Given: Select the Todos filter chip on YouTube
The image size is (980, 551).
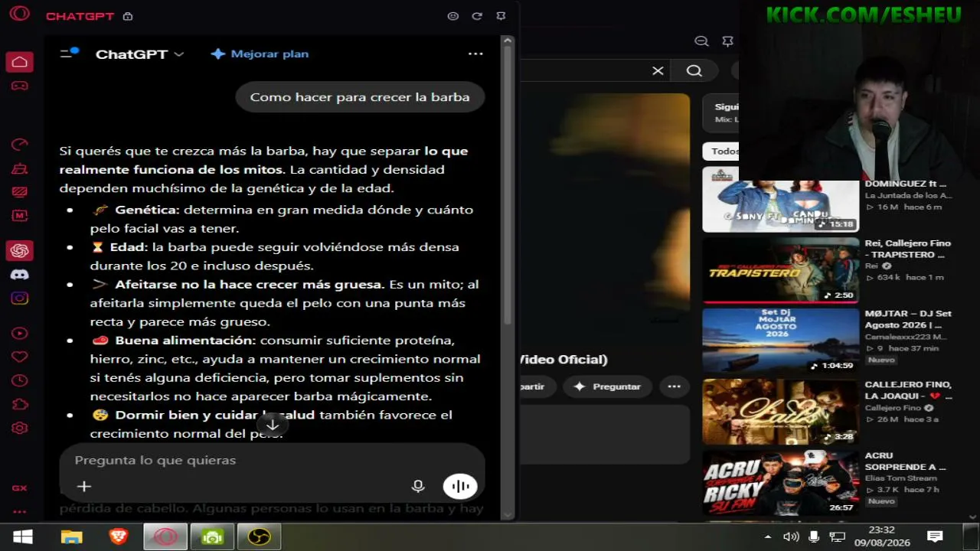Looking at the screenshot, I should (x=722, y=151).
